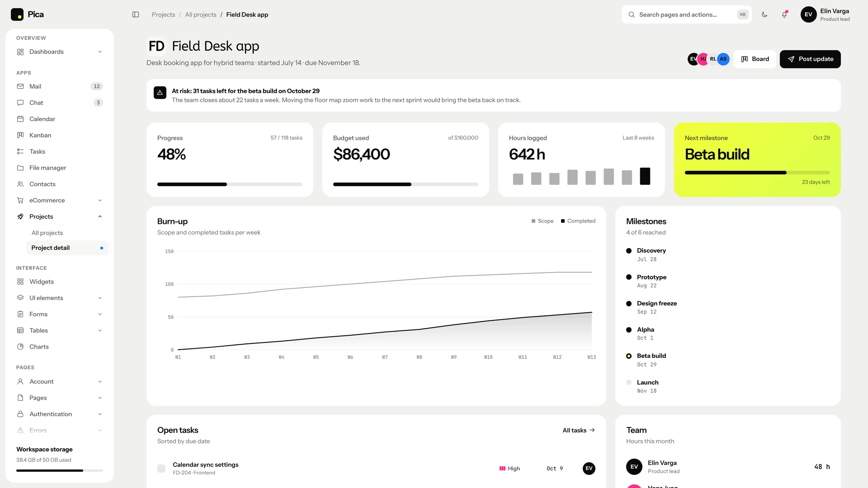Open Calendar in the sidebar

point(60,119)
